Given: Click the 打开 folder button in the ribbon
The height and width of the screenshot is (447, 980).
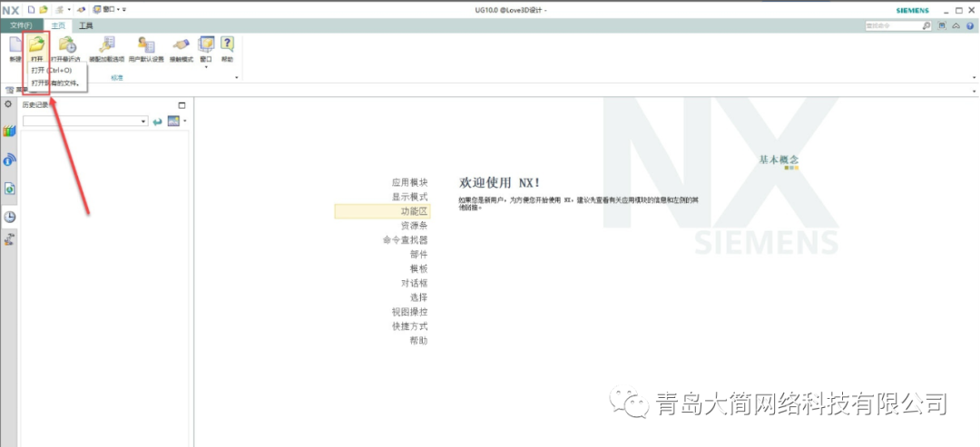Looking at the screenshot, I should (x=37, y=49).
